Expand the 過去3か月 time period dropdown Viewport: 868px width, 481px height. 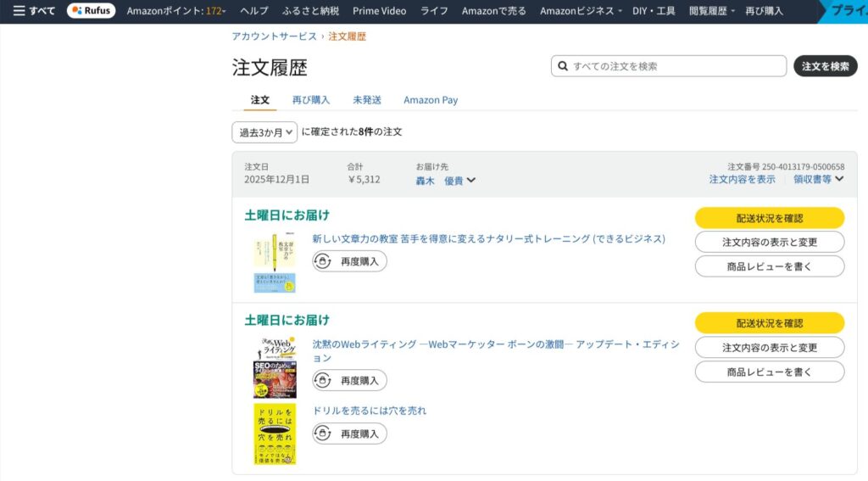264,132
